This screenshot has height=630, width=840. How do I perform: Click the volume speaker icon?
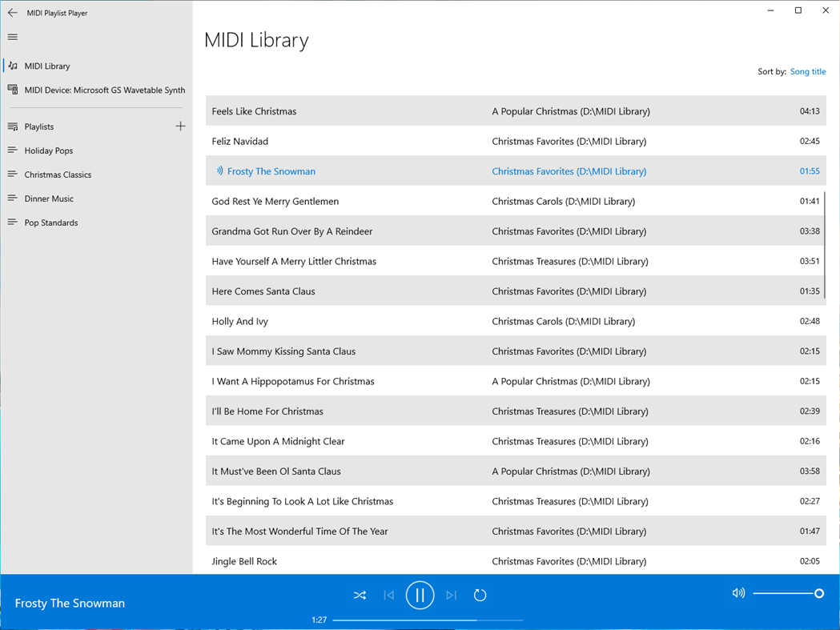738,593
